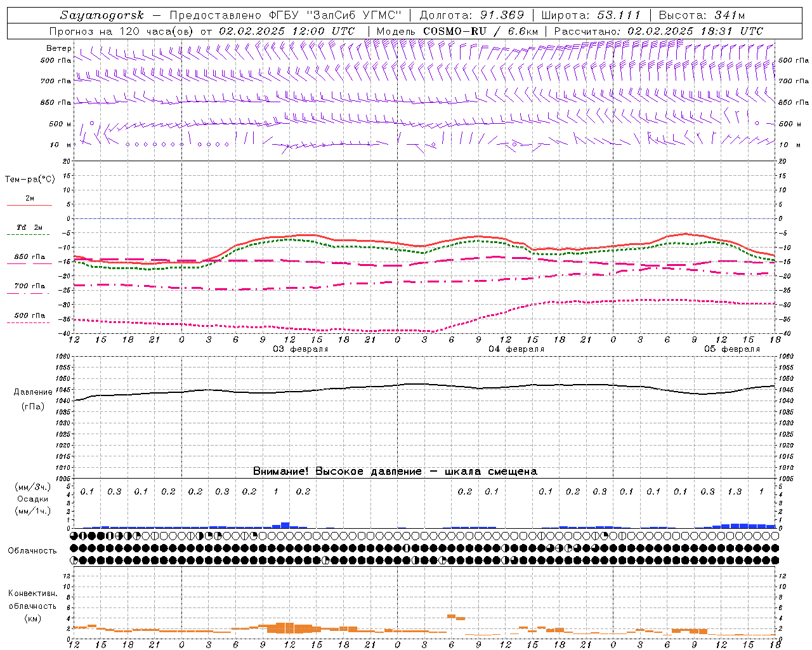Click the Долгота: 91.369 field
Image resolution: width=812 pixels, height=650 pixels.
pos(472,15)
